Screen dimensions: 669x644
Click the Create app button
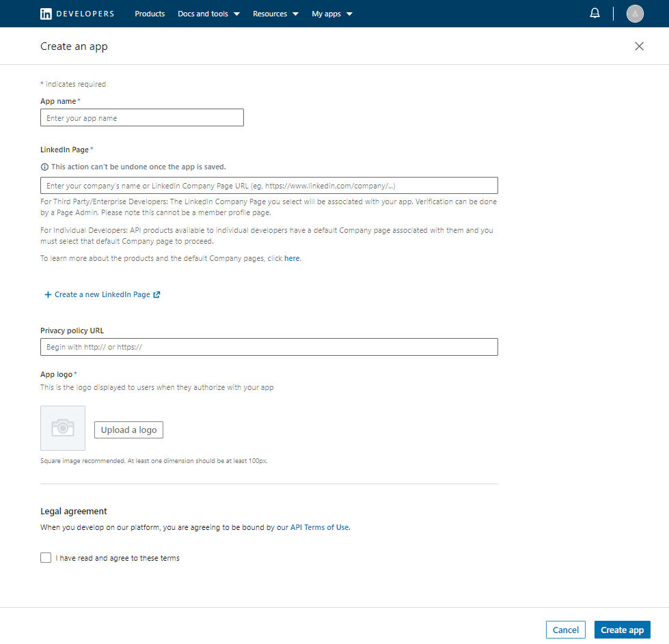622,630
